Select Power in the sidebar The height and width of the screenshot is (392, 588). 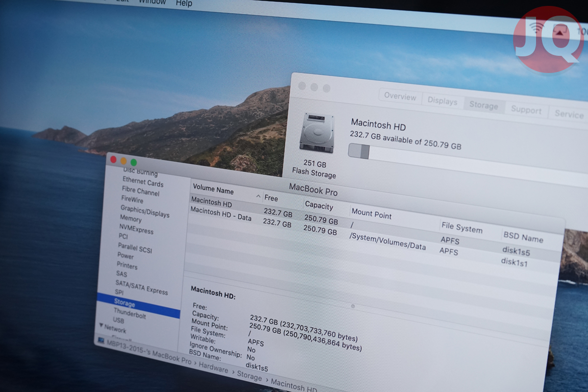[x=125, y=256]
